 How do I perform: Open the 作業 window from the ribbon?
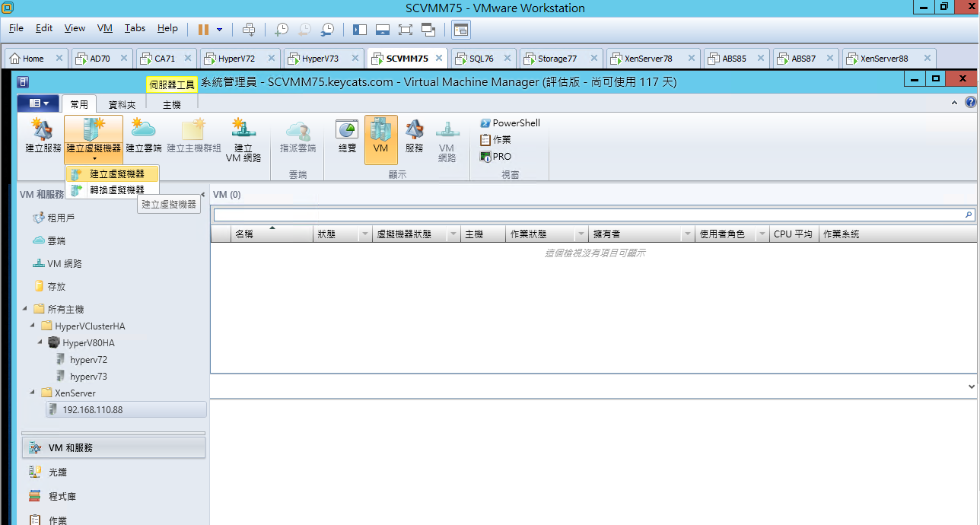click(x=495, y=140)
